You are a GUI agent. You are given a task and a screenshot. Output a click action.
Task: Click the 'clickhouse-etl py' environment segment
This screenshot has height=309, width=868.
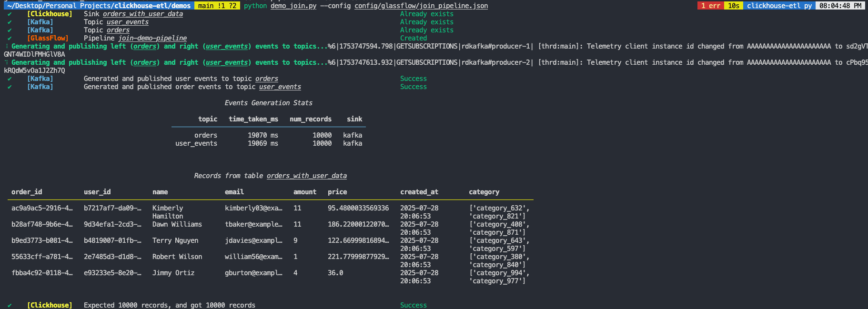779,6
